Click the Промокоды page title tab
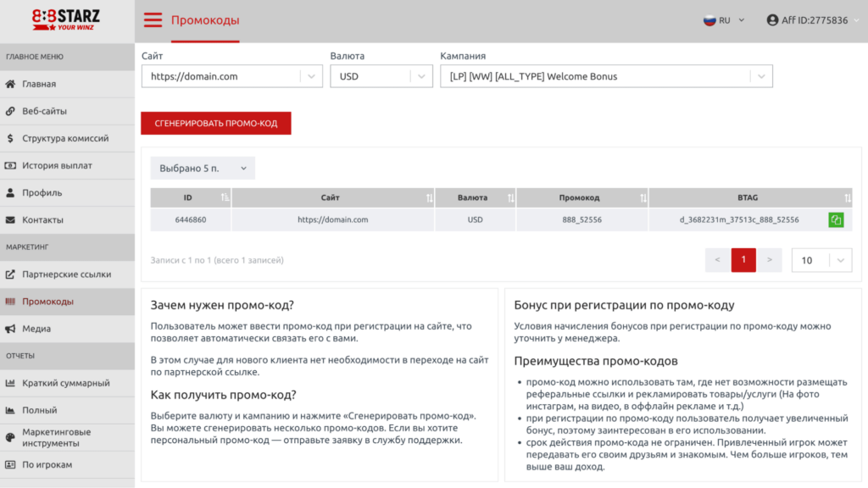The image size is (868, 488). click(205, 20)
